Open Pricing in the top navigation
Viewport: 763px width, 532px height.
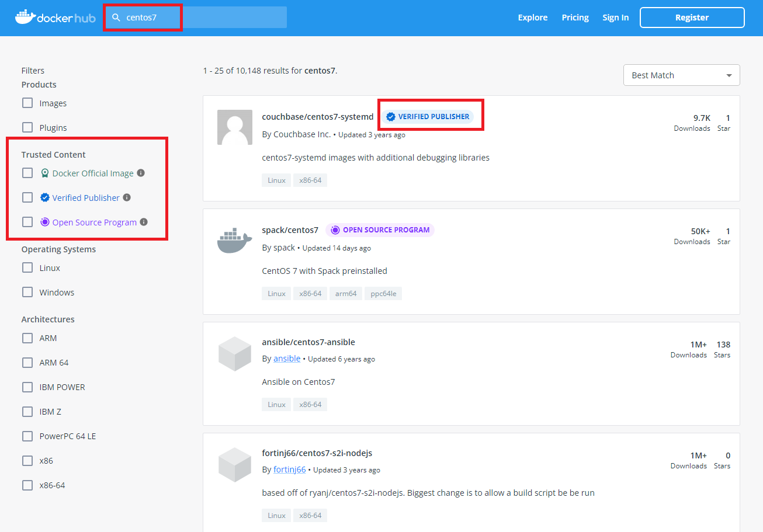coord(575,18)
